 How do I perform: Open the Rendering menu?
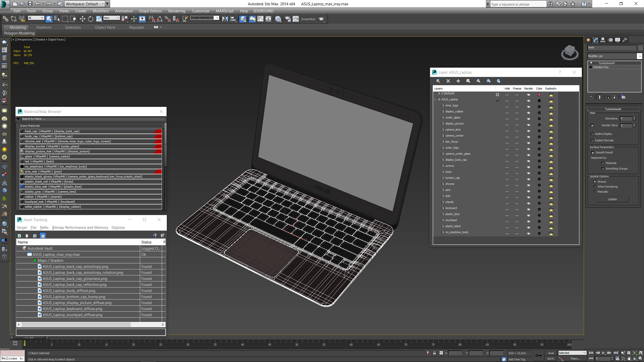click(176, 11)
